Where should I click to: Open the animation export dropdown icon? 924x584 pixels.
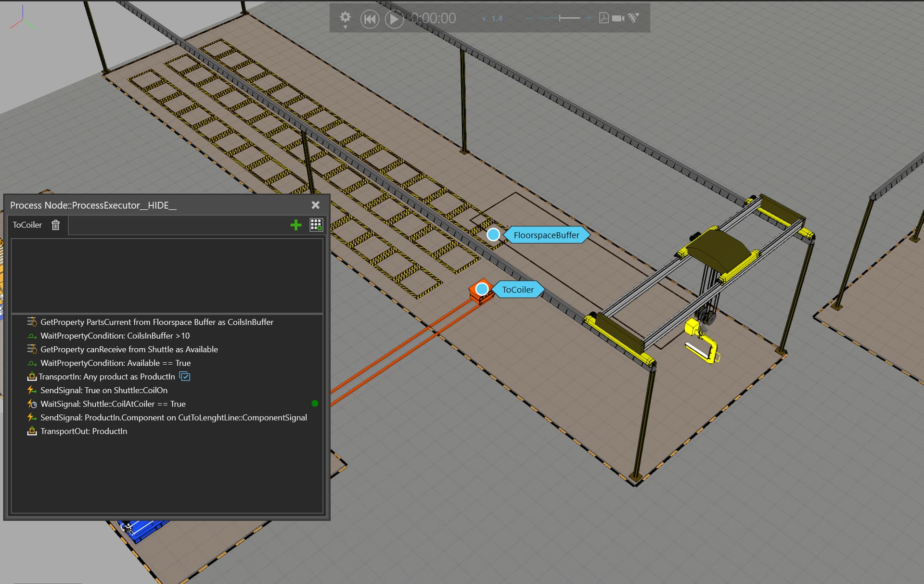(633, 18)
